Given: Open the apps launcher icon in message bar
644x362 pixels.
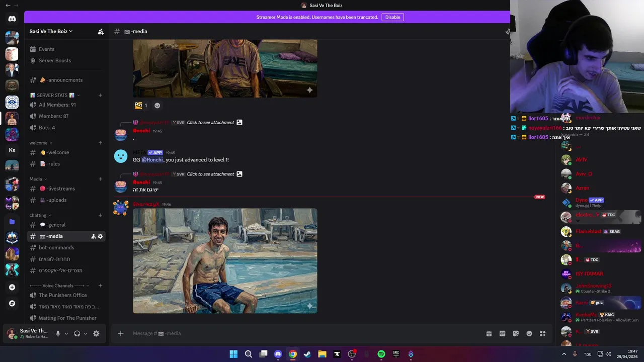Looking at the screenshot, I should (542, 333).
